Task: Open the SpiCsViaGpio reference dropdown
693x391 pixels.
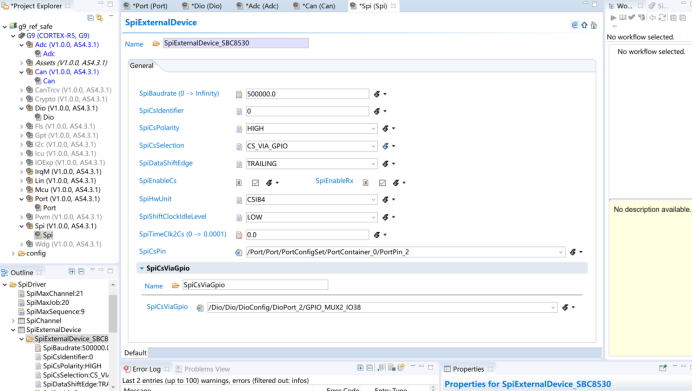Action: click(552, 307)
